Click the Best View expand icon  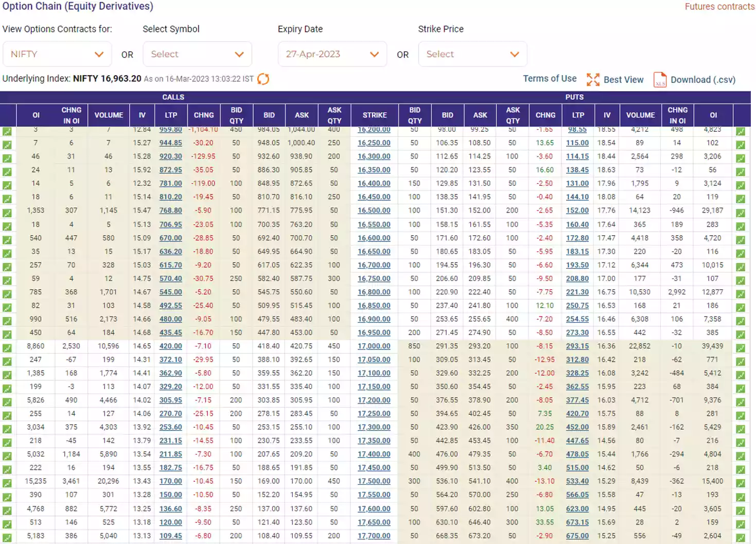(x=593, y=79)
